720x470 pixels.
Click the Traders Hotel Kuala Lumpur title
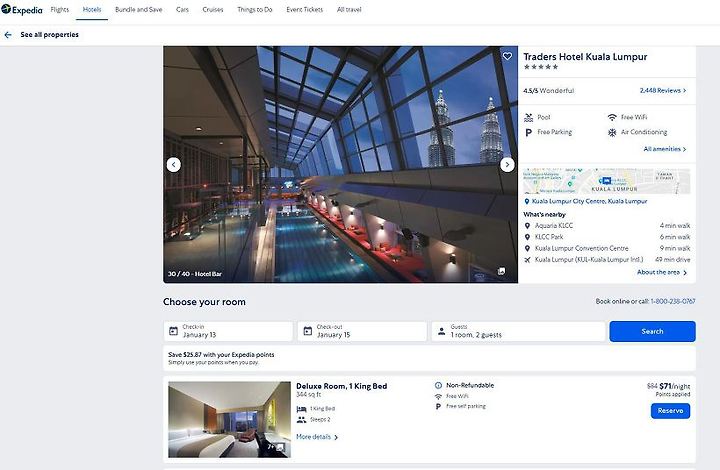(x=585, y=57)
